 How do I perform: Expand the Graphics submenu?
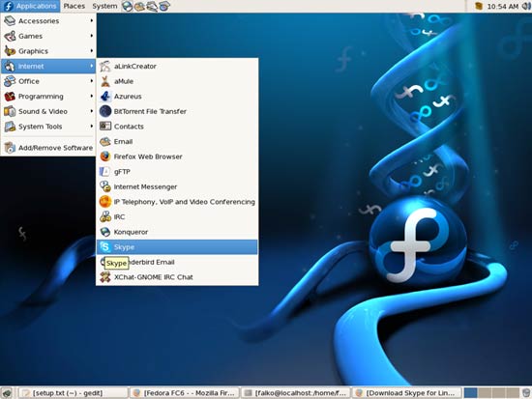click(48, 51)
